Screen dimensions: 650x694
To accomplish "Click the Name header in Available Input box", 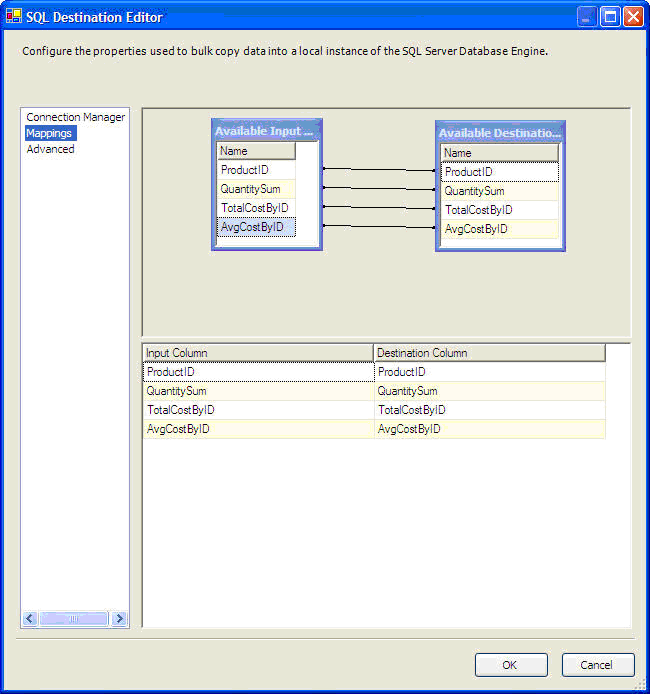I will [x=256, y=151].
